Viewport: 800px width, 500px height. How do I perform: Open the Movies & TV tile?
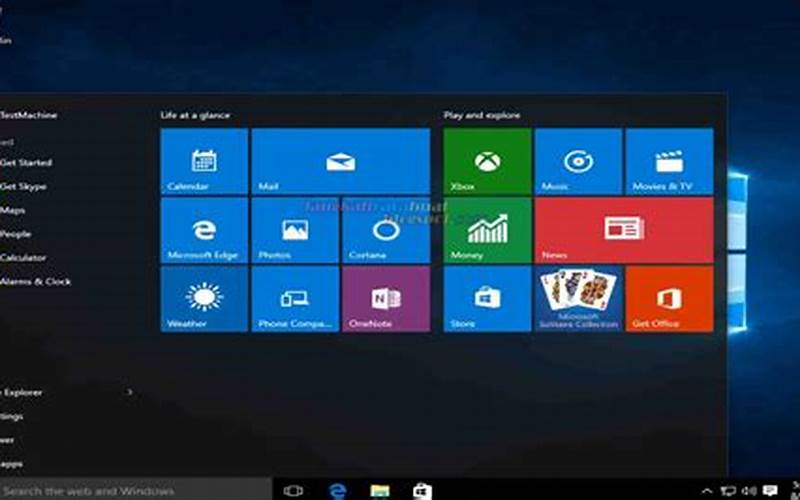click(669, 161)
